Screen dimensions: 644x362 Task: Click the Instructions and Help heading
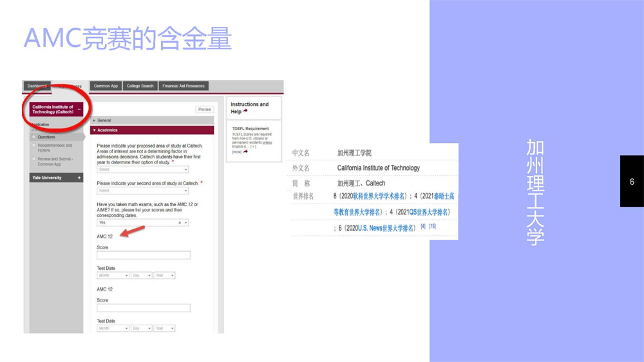249,108
